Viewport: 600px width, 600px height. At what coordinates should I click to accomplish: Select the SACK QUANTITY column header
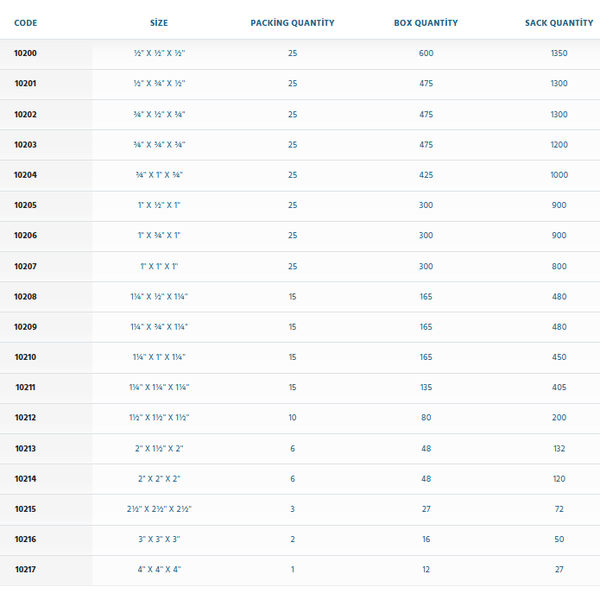pos(559,23)
